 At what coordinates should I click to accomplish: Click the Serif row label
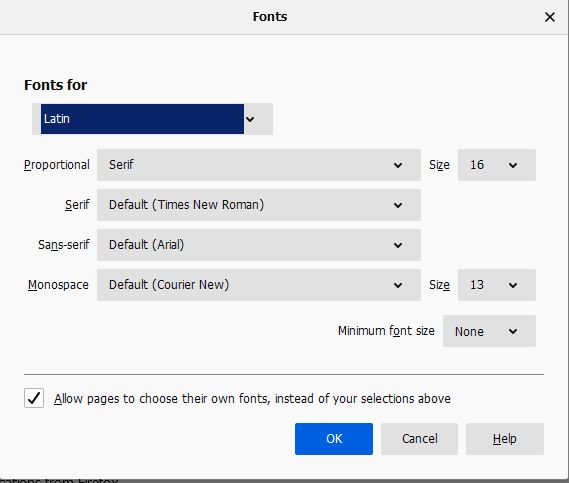[77, 205]
